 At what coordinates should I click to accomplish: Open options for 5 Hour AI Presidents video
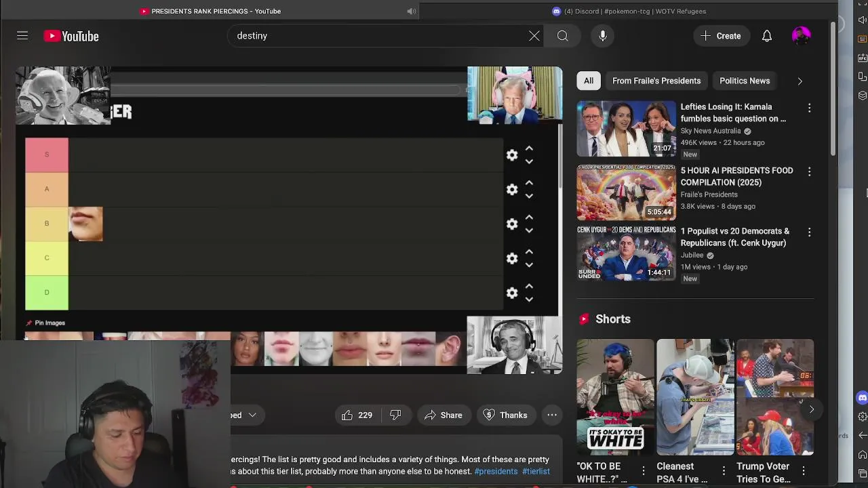point(809,172)
